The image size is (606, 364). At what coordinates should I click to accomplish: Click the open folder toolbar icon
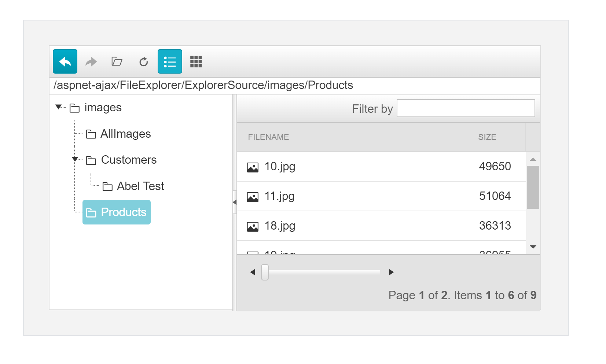click(x=117, y=62)
